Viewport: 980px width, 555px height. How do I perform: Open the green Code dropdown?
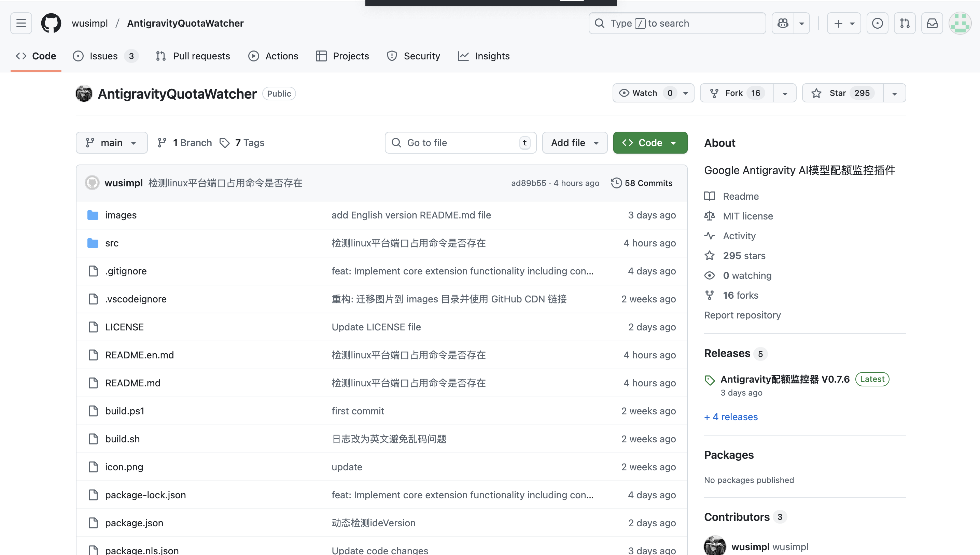click(x=650, y=143)
